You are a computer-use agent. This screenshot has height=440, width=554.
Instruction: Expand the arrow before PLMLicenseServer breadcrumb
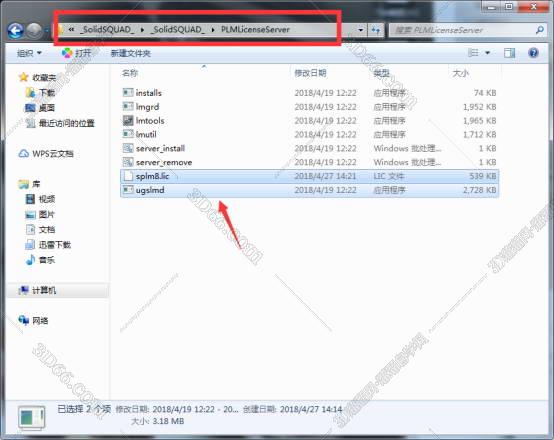[x=213, y=30]
